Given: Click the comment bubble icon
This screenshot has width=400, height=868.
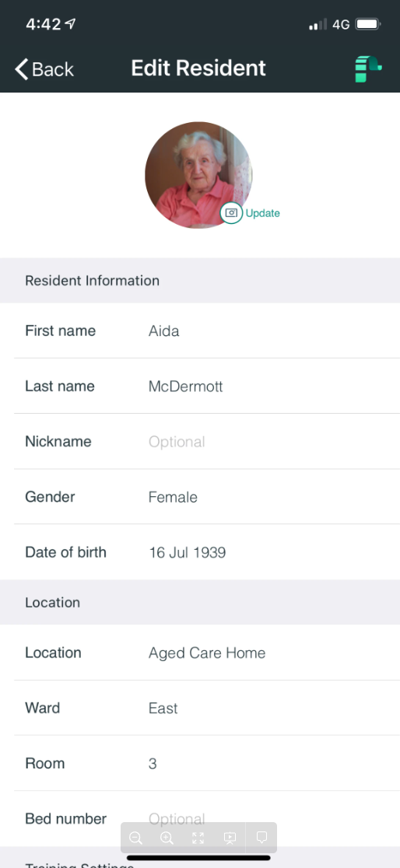Looking at the screenshot, I should click(x=262, y=837).
